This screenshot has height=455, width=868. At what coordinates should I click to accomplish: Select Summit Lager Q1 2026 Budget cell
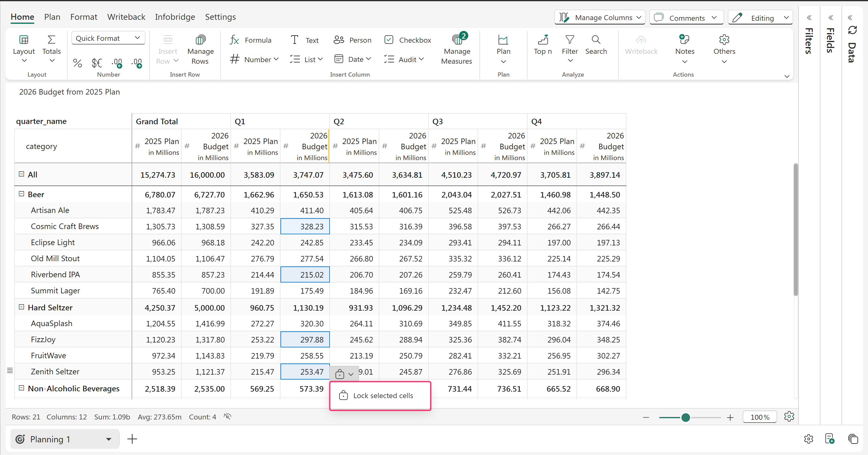point(305,291)
